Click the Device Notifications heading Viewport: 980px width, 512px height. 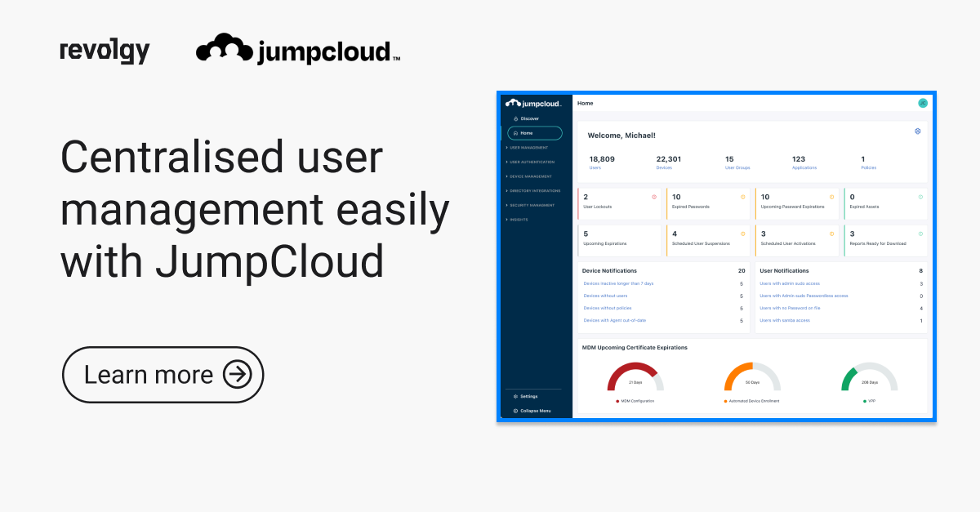point(609,270)
